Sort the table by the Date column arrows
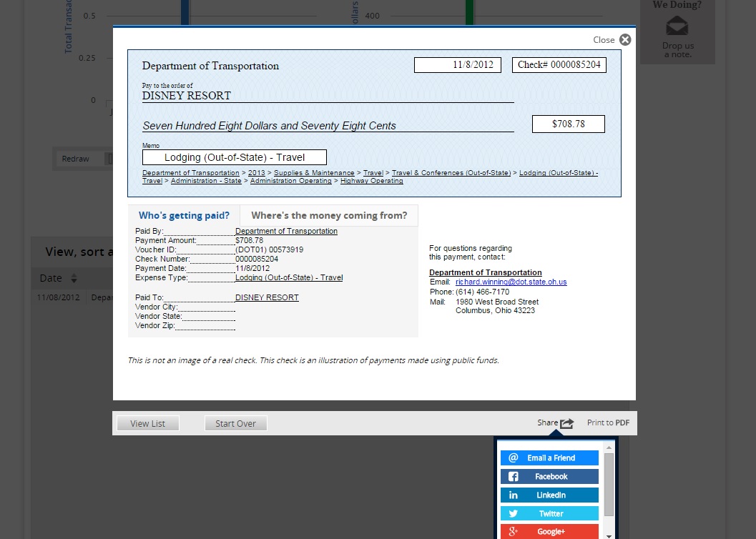756x539 pixels. click(x=74, y=279)
